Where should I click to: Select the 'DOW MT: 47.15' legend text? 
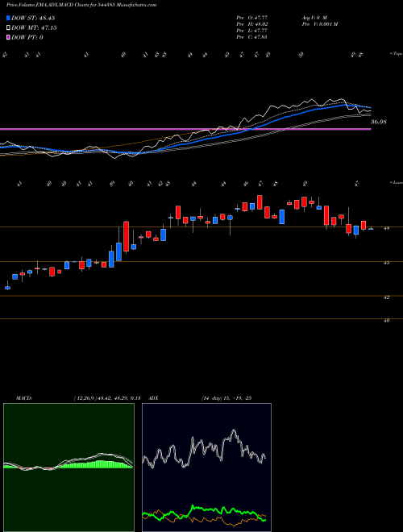(34, 28)
